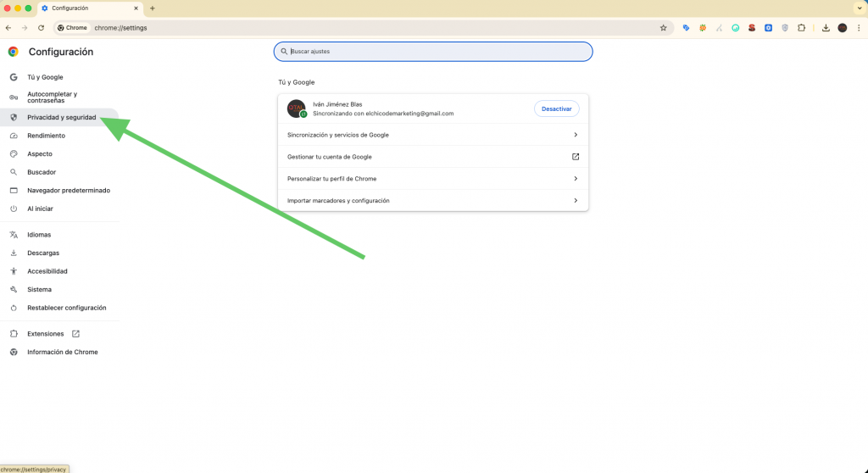868x473 pixels.
Task: Click the profile avatar in Chrome toolbar
Action: (842, 28)
